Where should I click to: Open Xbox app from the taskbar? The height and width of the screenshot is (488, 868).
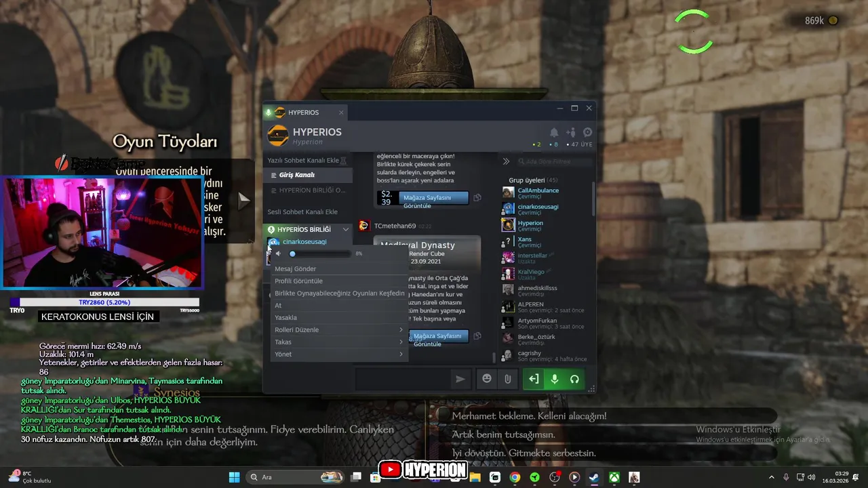pyautogui.click(x=614, y=477)
